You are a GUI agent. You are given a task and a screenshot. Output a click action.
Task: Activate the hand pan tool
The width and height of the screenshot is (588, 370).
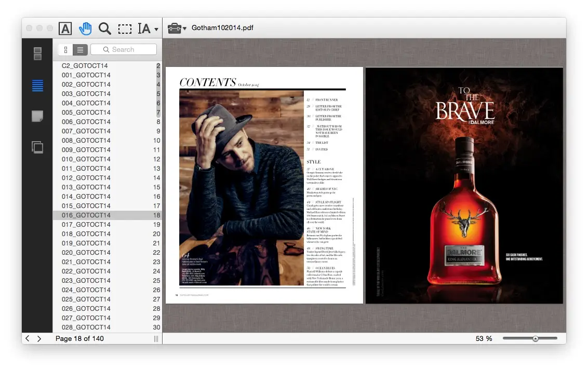[85, 29]
